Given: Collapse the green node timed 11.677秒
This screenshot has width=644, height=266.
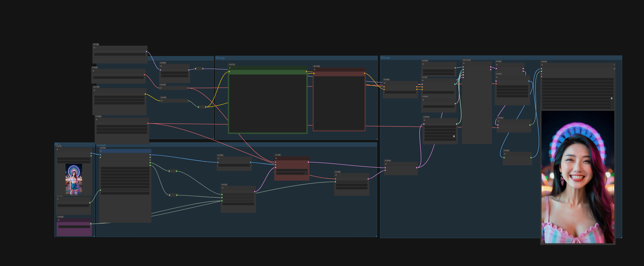Looking at the screenshot, I should 230,68.
